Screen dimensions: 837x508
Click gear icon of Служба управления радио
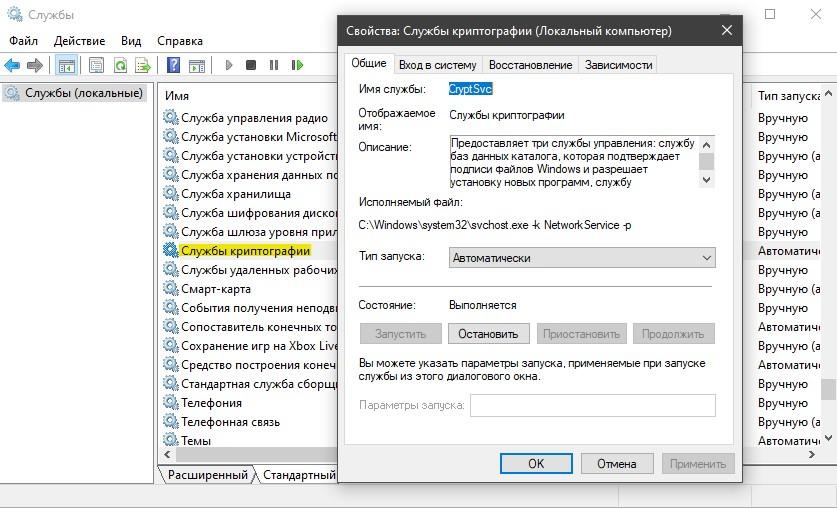pyautogui.click(x=171, y=117)
